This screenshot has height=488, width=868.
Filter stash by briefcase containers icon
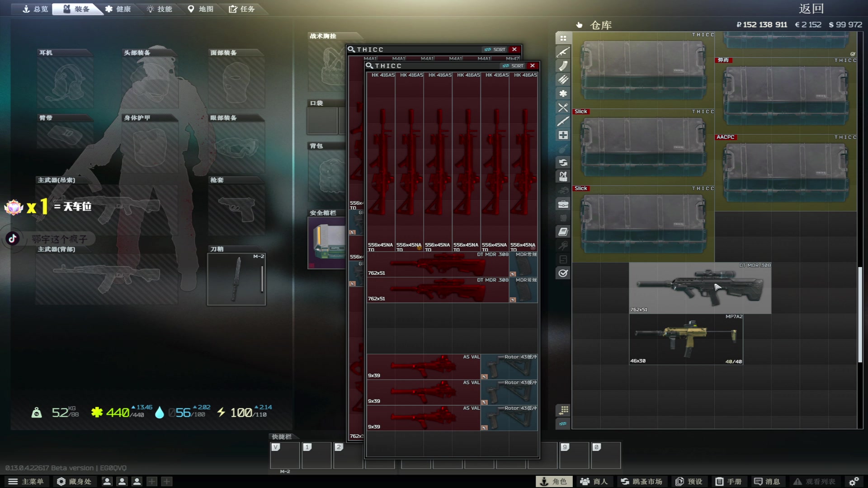click(x=563, y=204)
